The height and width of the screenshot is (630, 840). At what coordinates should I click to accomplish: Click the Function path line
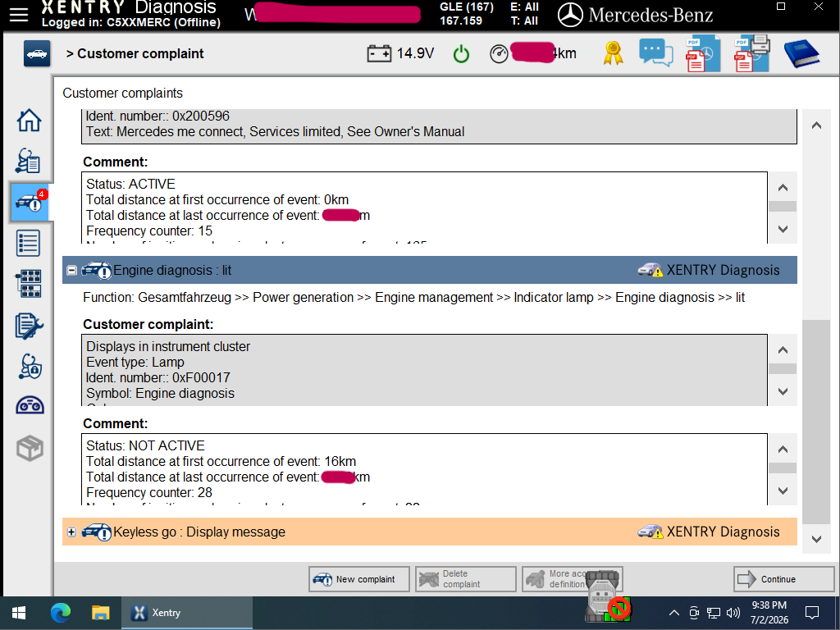coord(413,297)
